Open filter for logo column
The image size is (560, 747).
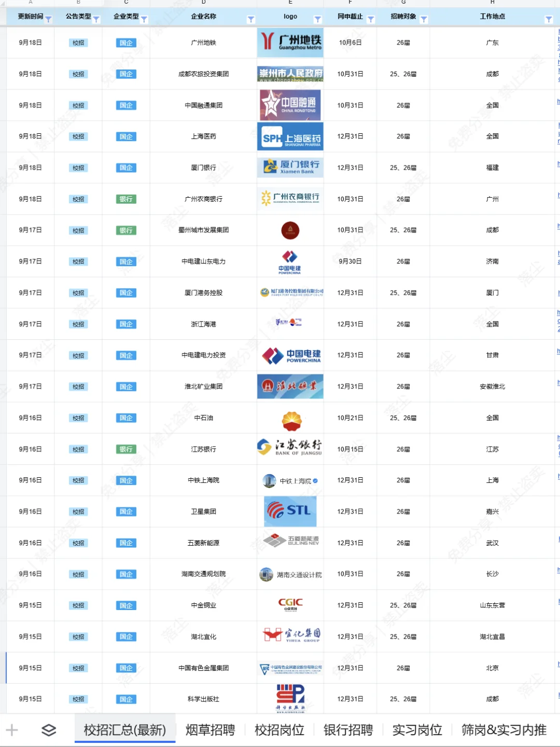point(318,20)
